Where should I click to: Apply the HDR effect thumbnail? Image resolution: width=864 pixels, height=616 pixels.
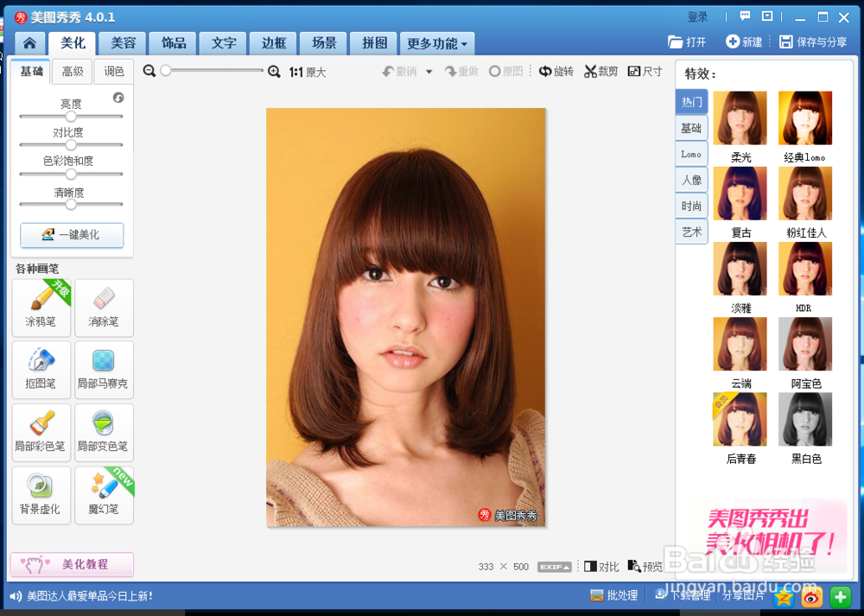pyautogui.click(x=805, y=269)
